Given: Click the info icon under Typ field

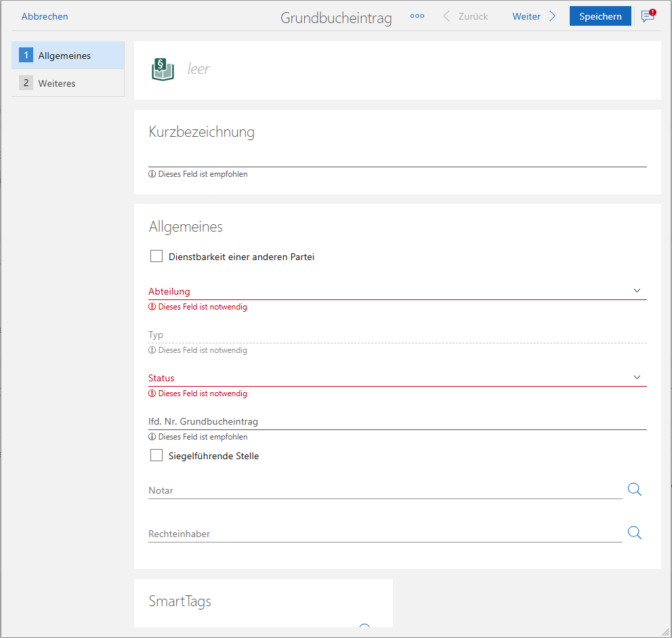Looking at the screenshot, I should [152, 350].
